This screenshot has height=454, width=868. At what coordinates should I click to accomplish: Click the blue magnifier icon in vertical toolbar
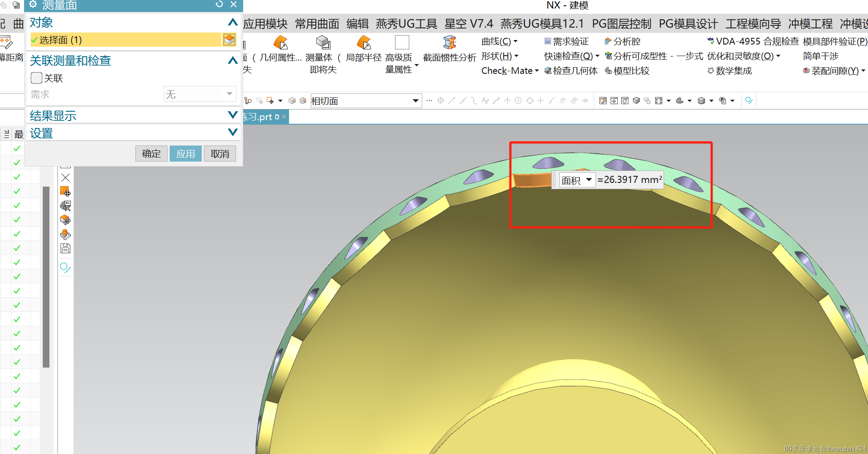click(65, 268)
